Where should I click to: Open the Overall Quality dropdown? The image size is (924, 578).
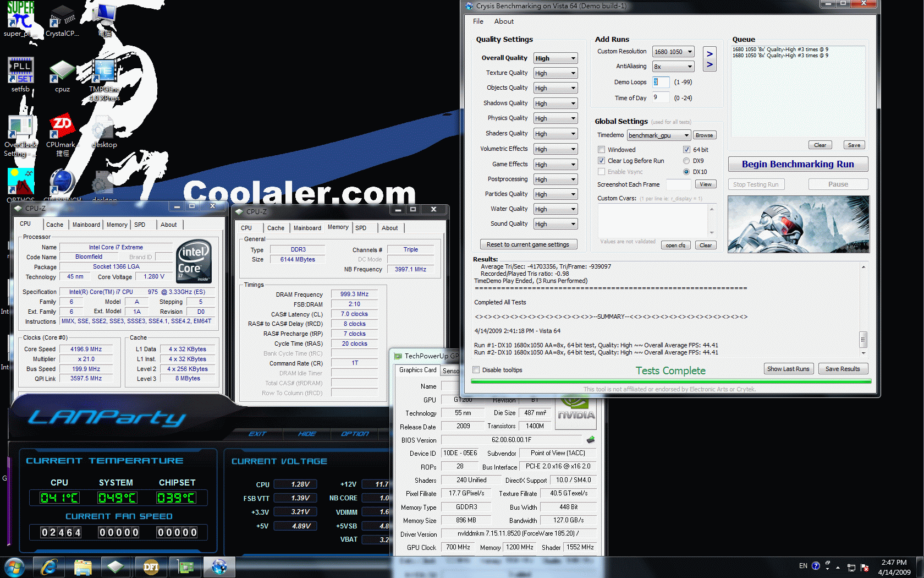pos(555,58)
